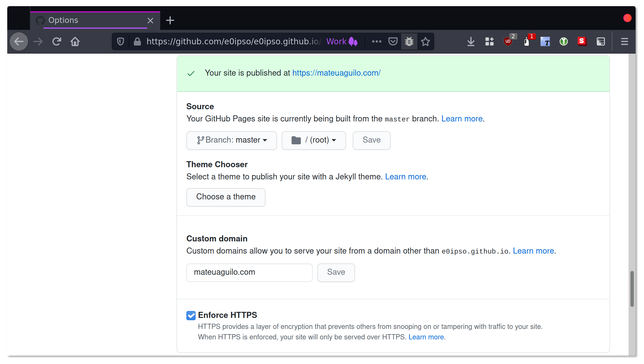
Task: Expand the root folder dropdown
Action: 314,140
